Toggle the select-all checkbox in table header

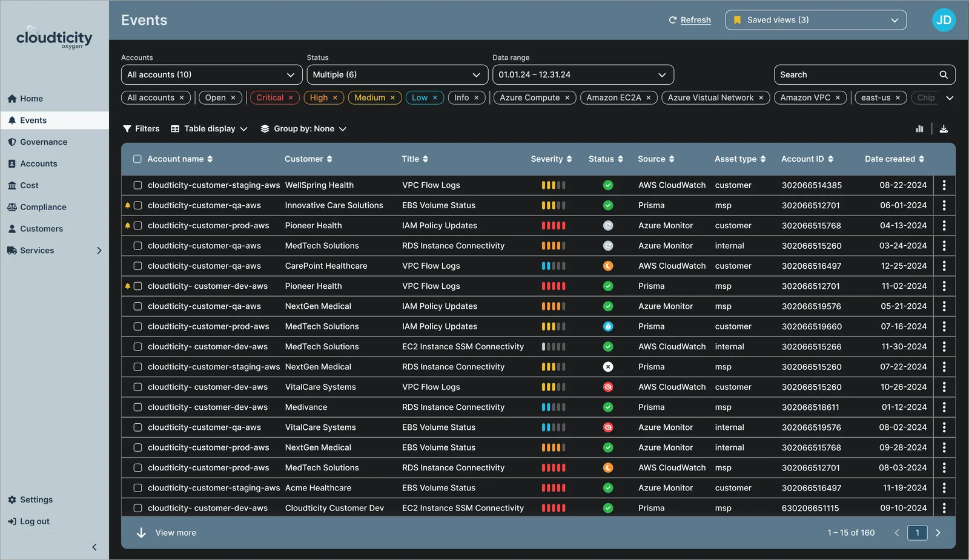point(137,159)
